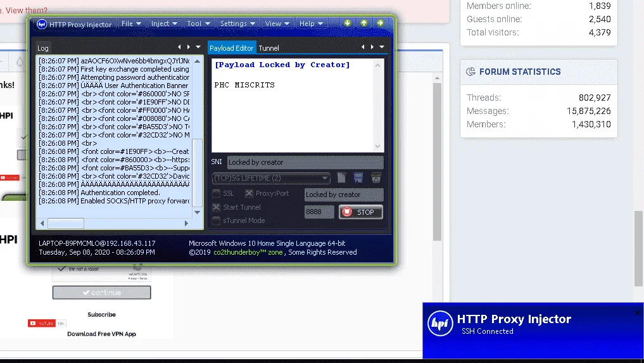
Task: Click the log horizontal scrollbar thumb
Action: point(66,223)
